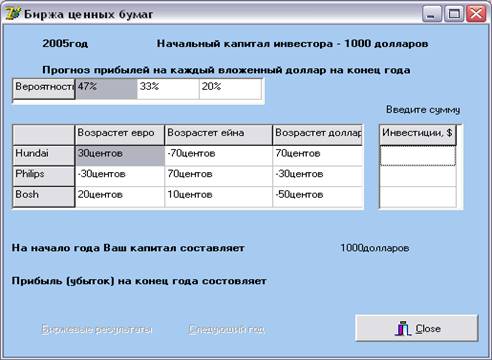492x360 pixels.
Task: Click the 47% probability cell
Action: pyautogui.click(x=106, y=89)
